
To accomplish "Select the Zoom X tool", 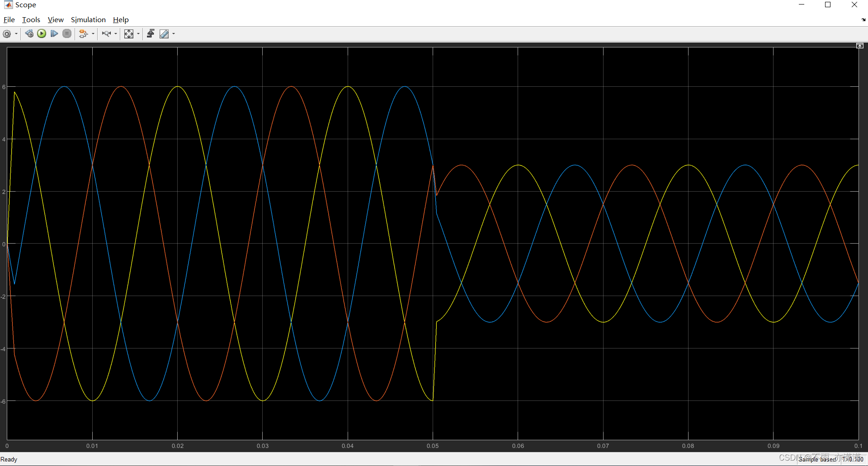I will tap(106, 34).
